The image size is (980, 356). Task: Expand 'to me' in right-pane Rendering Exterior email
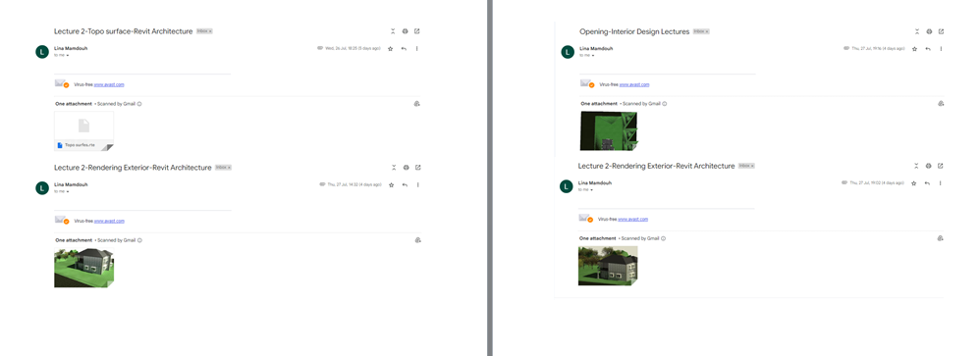tap(591, 190)
